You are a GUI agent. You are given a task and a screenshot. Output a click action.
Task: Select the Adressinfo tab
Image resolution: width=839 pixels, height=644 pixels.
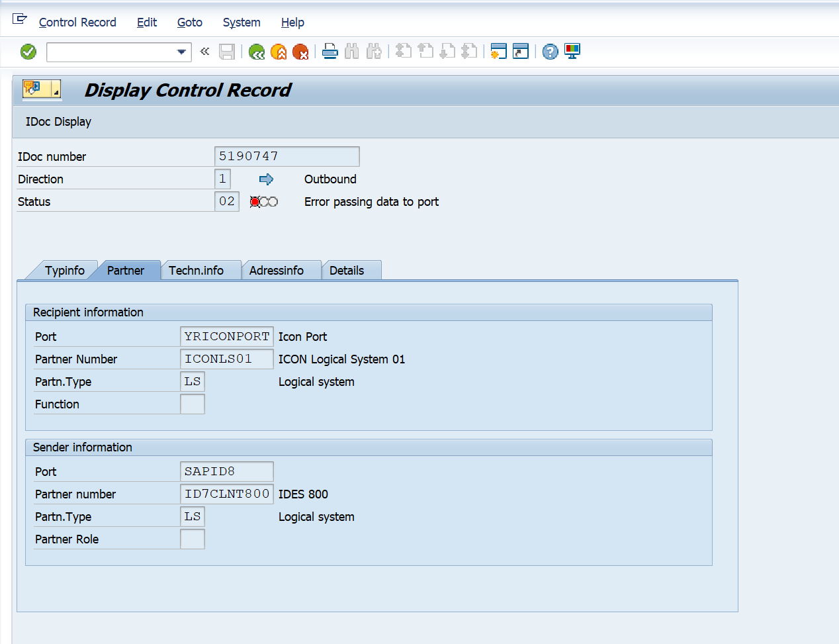click(x=277, y=271)
